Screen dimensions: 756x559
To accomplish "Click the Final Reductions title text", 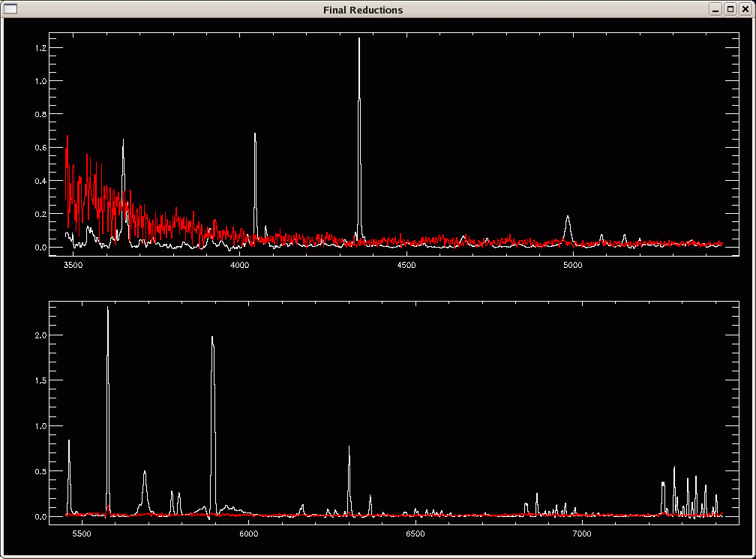I will click(363, 10).
